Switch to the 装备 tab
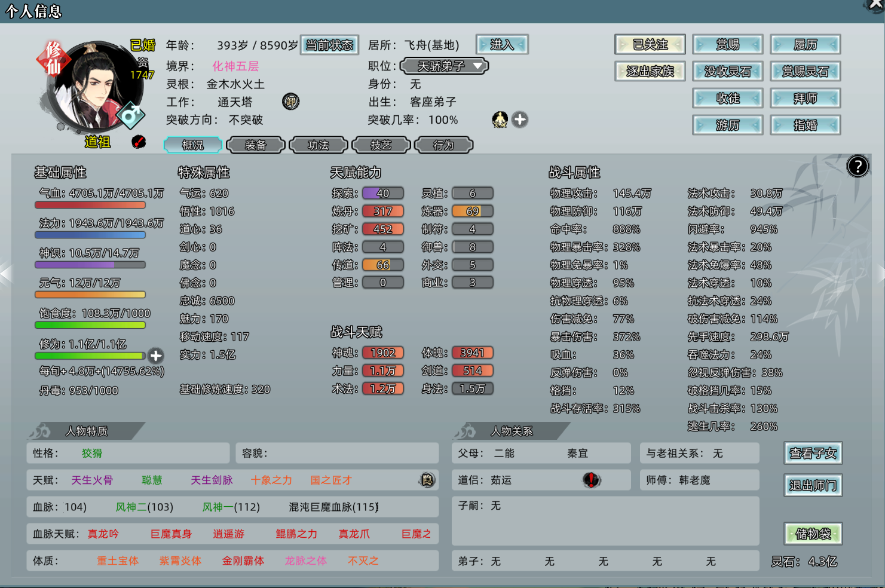Screen dimensions: 885x588 point(256,145)
